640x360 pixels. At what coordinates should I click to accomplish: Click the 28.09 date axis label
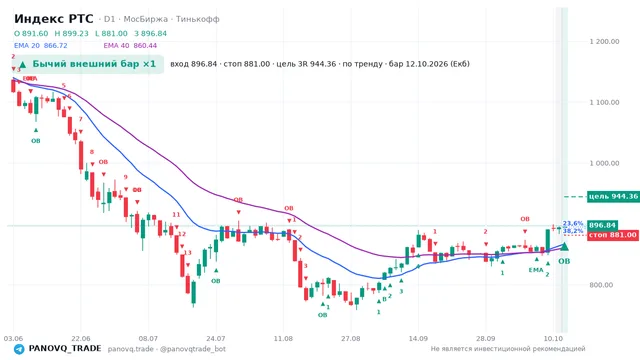click(x=486, y=338)
